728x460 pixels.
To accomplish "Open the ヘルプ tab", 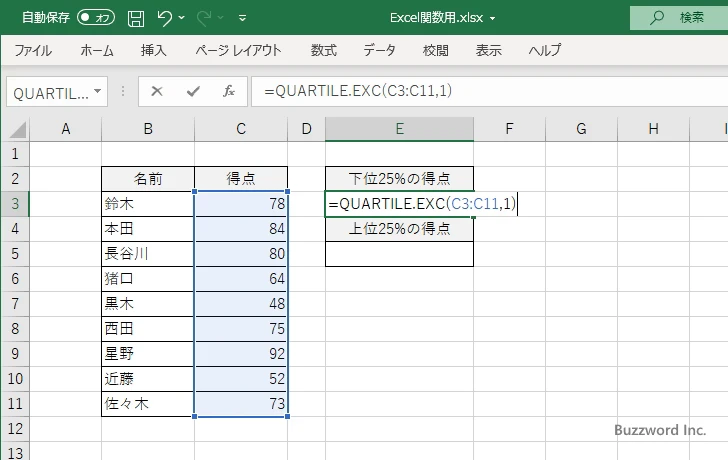I will click(x=545, y=50).
